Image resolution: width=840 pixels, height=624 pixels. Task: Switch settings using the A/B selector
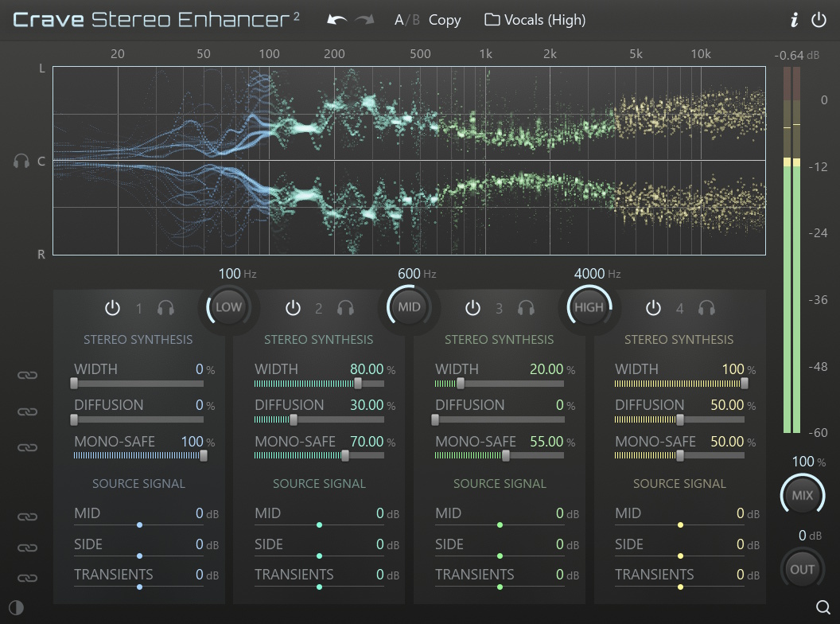click(x=406, y=20)
